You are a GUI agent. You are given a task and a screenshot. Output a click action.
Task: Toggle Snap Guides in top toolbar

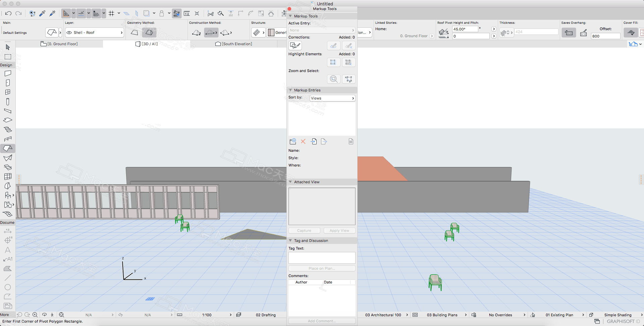point(81,13)
